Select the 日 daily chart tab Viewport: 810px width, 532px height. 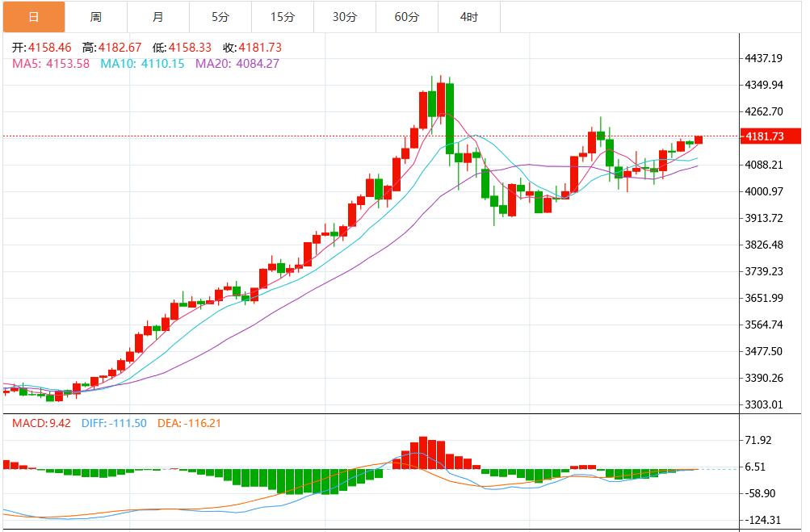[33, 17]
